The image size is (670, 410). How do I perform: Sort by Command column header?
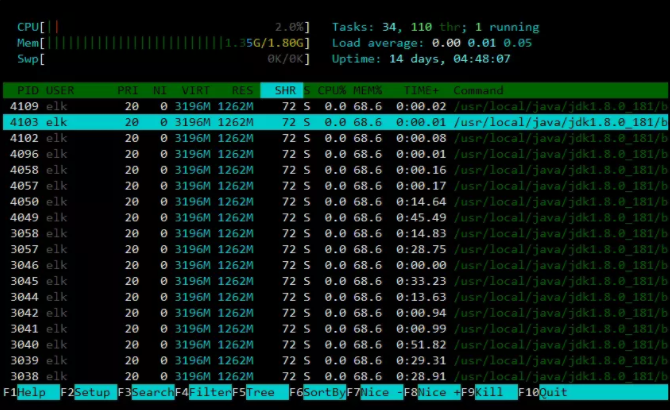(478, 91)
